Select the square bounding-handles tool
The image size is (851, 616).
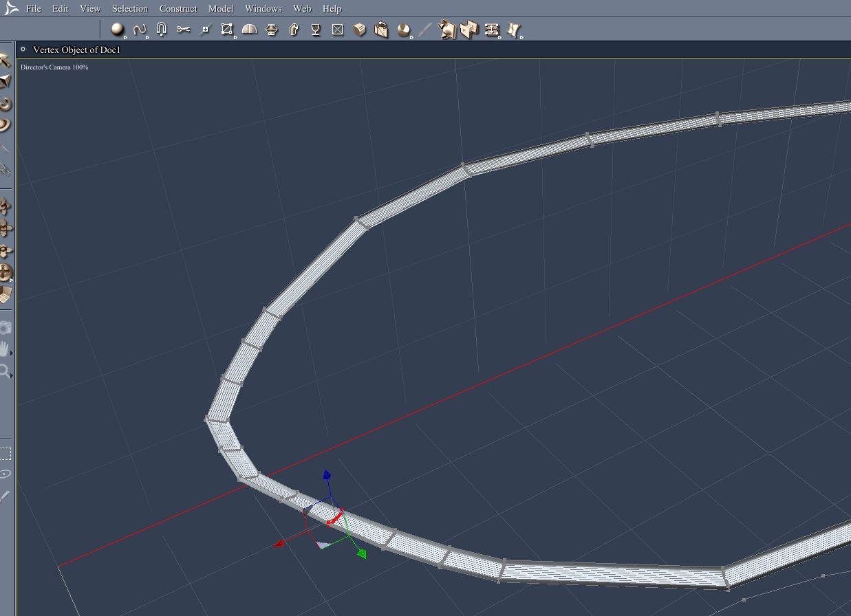[227, 30]
